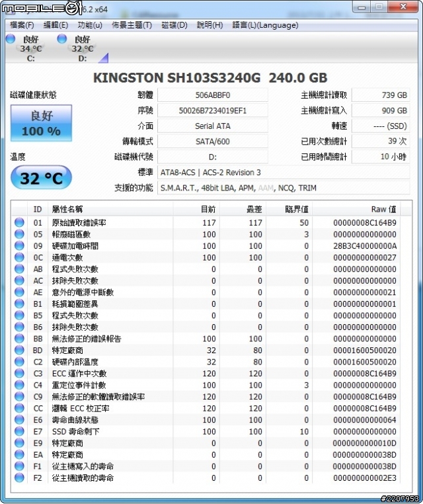Click the status orb for attribute 09
Screen dimensions: 423x504
click(19, 245)
